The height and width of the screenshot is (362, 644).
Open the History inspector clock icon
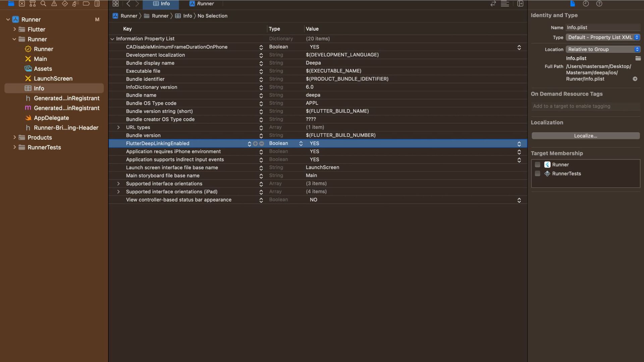(586, 4)
